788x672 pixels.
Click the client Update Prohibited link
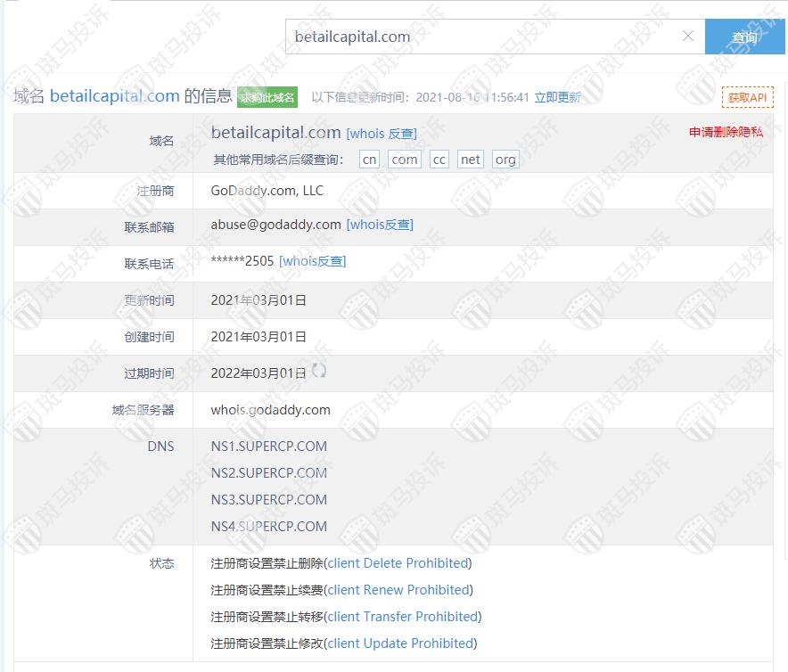(x=400, y=643)
